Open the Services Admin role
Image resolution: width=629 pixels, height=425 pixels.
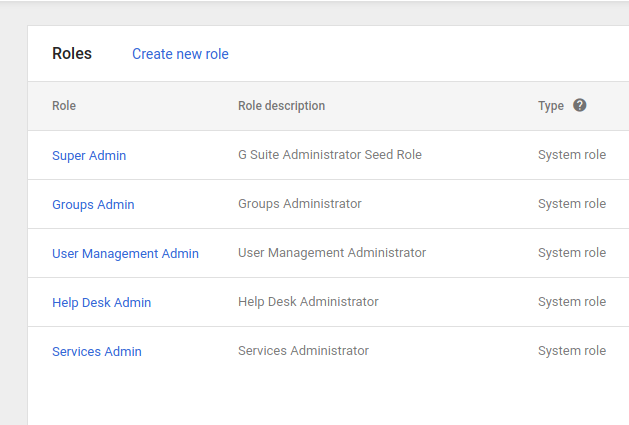[97, 351]
